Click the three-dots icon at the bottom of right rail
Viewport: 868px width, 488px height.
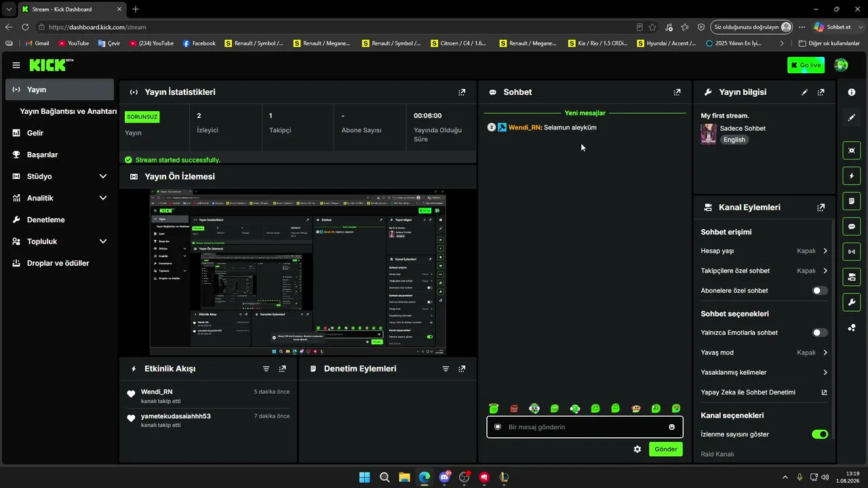coord(852,328)
